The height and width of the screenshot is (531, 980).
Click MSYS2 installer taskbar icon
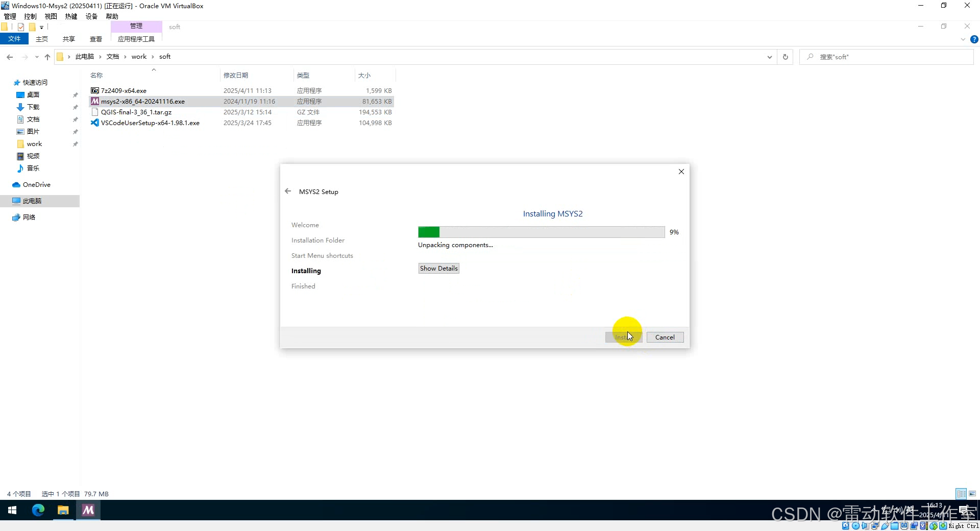[x=88, y=510]
